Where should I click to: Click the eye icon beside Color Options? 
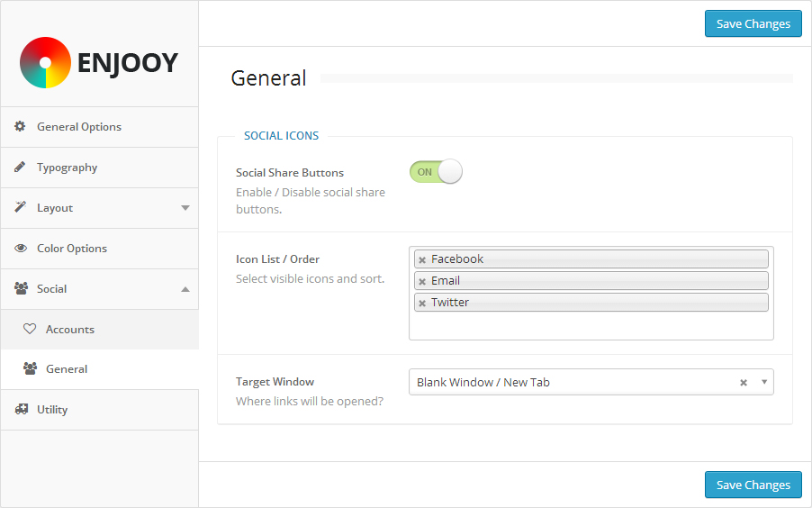click(20, 249)
